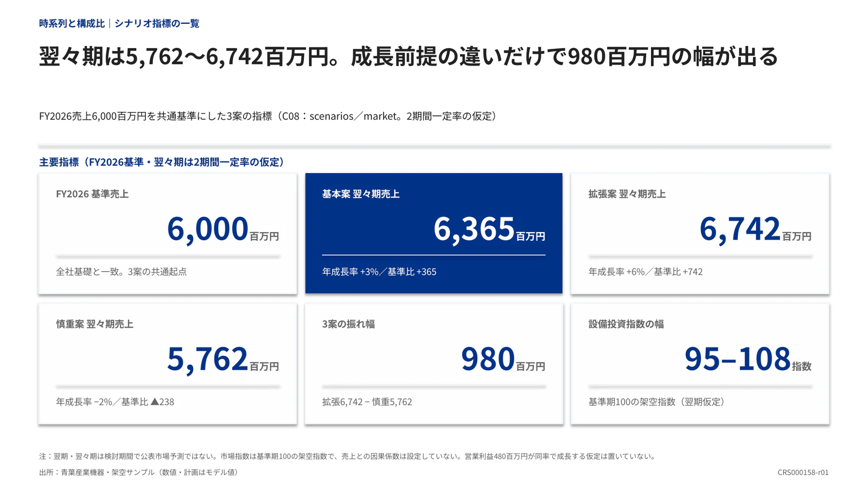Click the note 基準期100の架空指数（翌期仮定）
868x488 pixels.
(x=659, y=402)
